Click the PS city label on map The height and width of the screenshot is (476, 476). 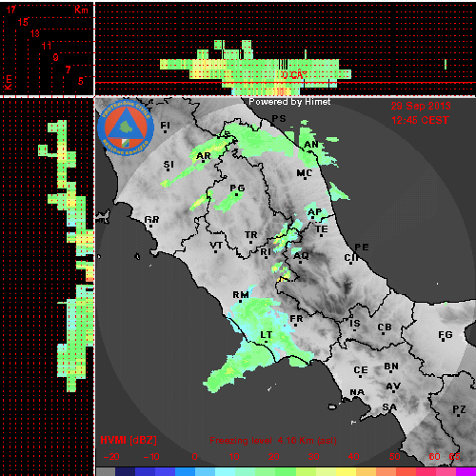click(x=279, y=118)
